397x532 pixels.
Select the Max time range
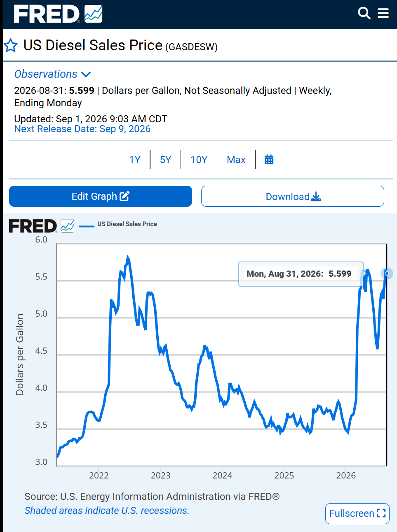[x=236, y=160]
